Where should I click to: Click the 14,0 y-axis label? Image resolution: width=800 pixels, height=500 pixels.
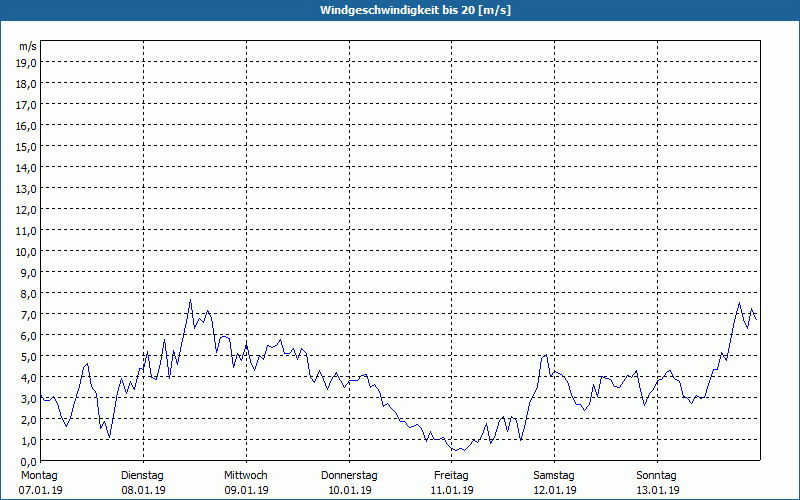point(27,168)
